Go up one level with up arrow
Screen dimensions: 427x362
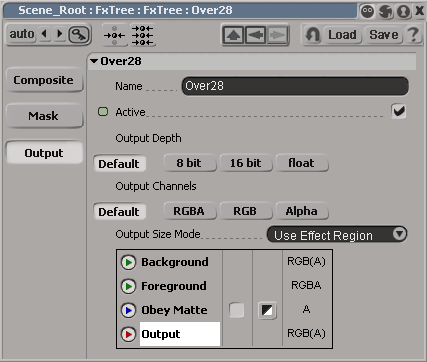233,35
